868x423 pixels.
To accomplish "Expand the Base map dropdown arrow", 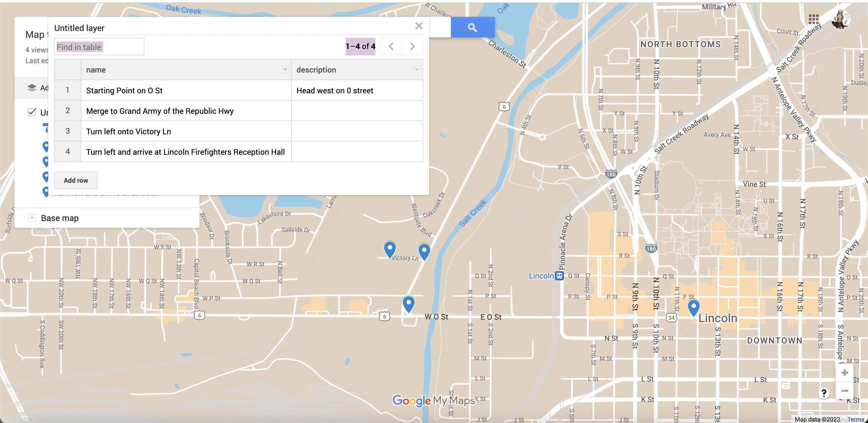I will pos(32,218).
